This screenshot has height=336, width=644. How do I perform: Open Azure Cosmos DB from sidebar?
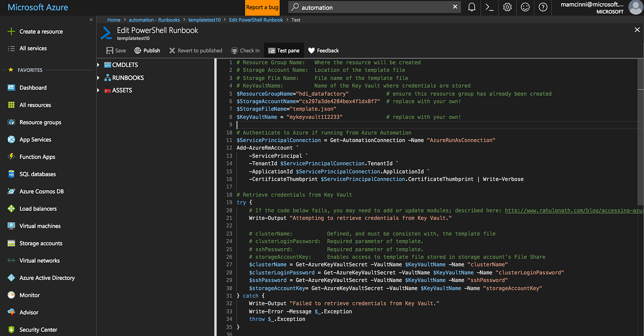tap(41, 191)
